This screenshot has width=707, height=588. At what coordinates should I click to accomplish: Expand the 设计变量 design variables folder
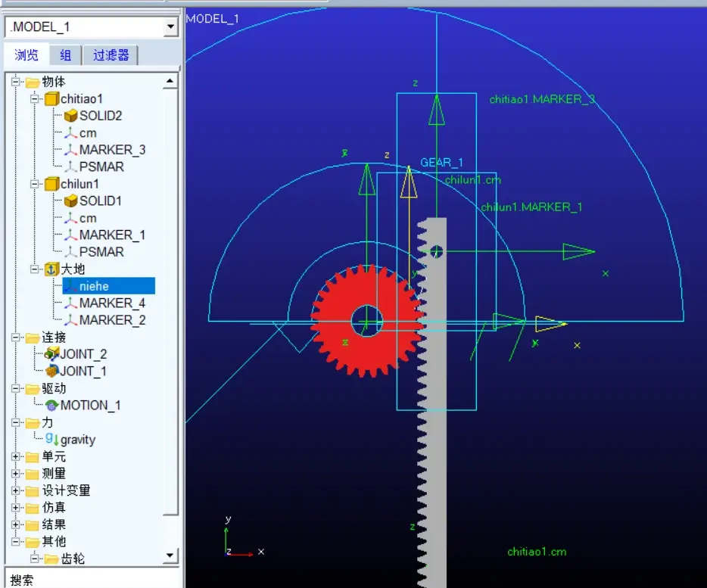(x=15, y=490)
